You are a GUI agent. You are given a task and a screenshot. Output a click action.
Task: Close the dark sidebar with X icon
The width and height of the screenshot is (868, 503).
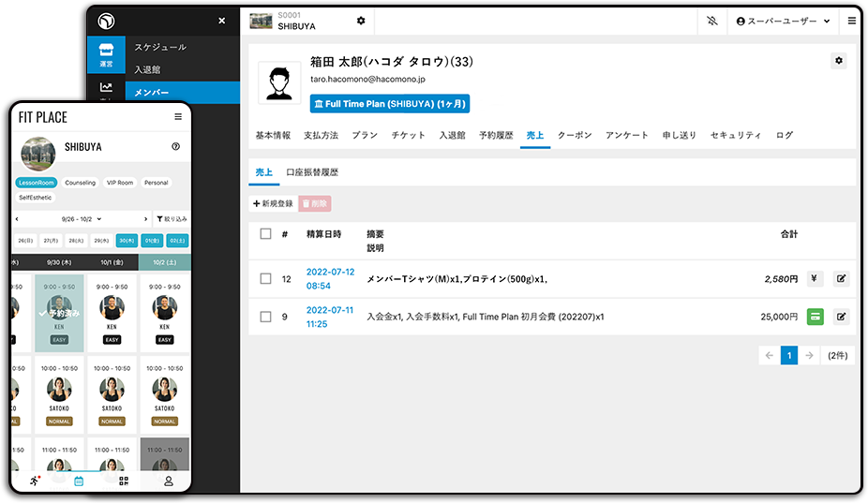point(221,21)
